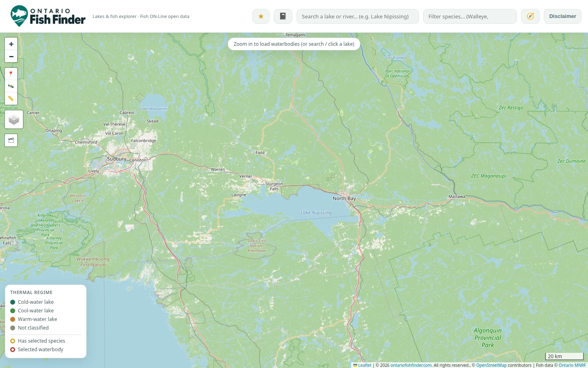Open the Leaflet attribution link
Image resolution: width=588 pixels, height=368 pixels.
pyautogui.click(x=362, y=366)
